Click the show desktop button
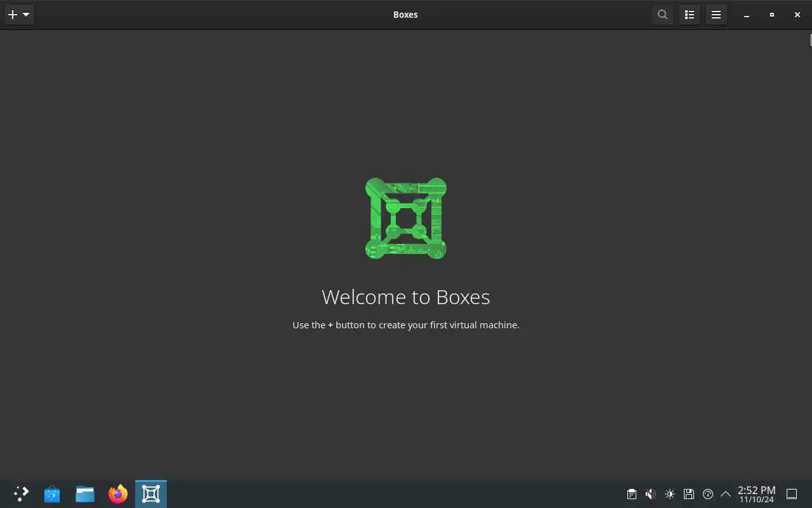This screenshot has width=812, height=508. tap(792, 494)
